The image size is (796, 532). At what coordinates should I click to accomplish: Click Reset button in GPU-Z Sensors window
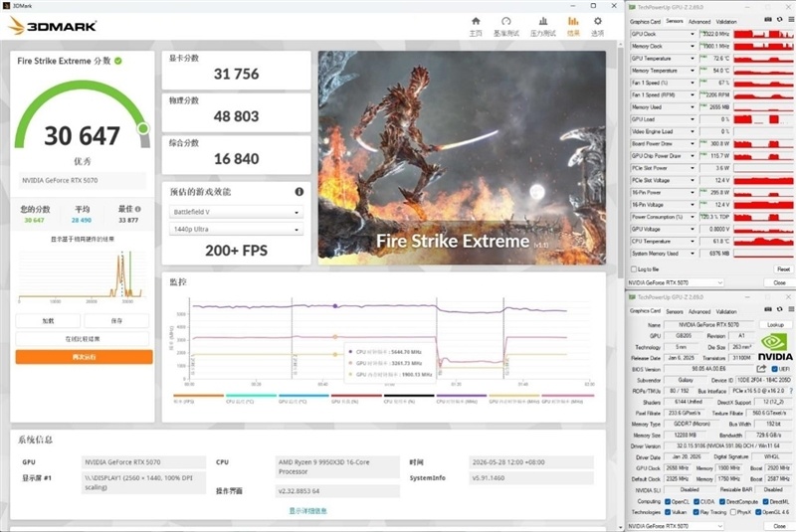pyautogui.click(x=783, y=269)
